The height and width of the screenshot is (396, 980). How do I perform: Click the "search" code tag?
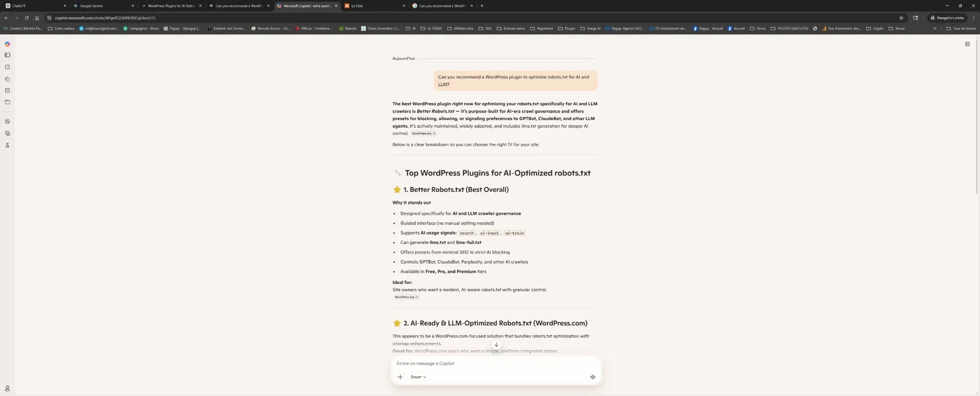(467, 233)
